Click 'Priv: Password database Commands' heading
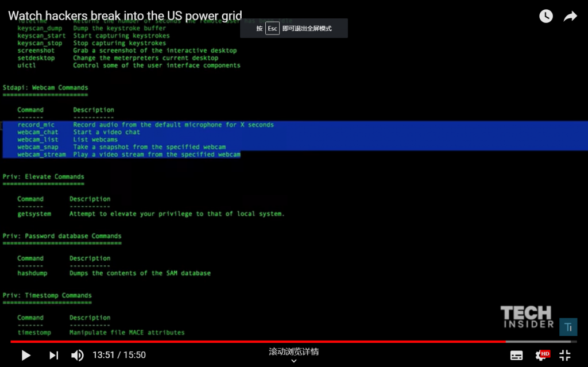This screenshot has height=367, width=588. click(62, 236)
